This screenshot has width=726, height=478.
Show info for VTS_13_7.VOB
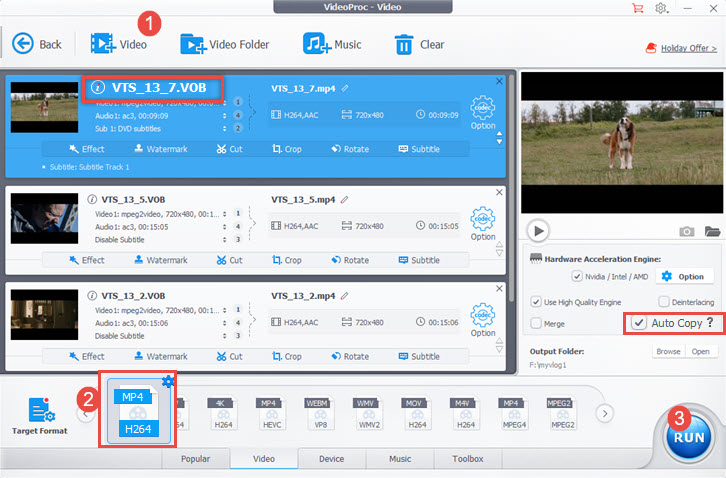coord(97,87)
